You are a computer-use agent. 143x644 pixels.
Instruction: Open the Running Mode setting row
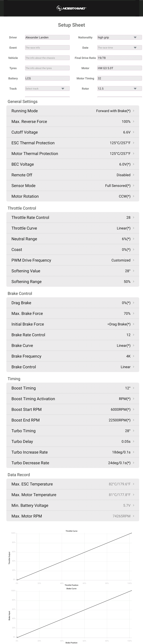(73, 111)
